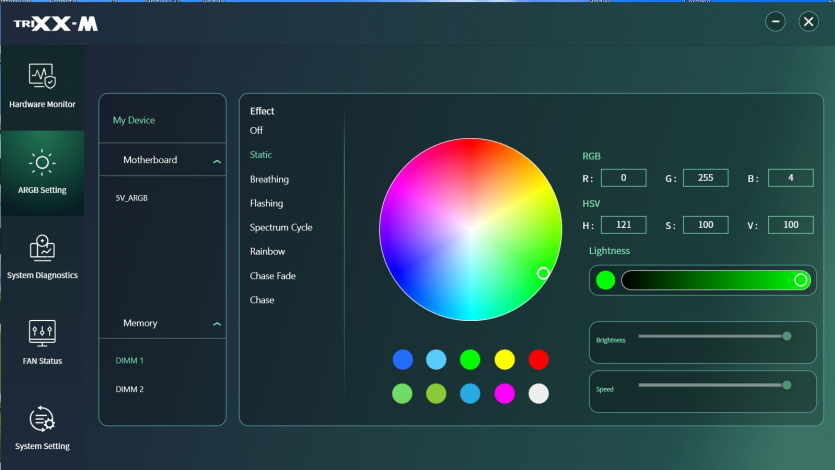The height and width of the screenshot is (470, 835).
Task: Turn the lighting effect Off
Action: [x=257, y=131]
